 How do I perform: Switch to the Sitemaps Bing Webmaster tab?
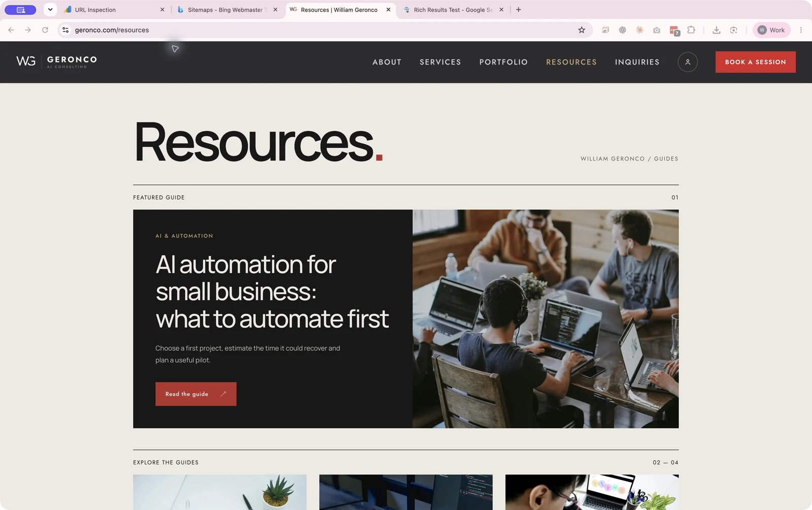[228, 10]
